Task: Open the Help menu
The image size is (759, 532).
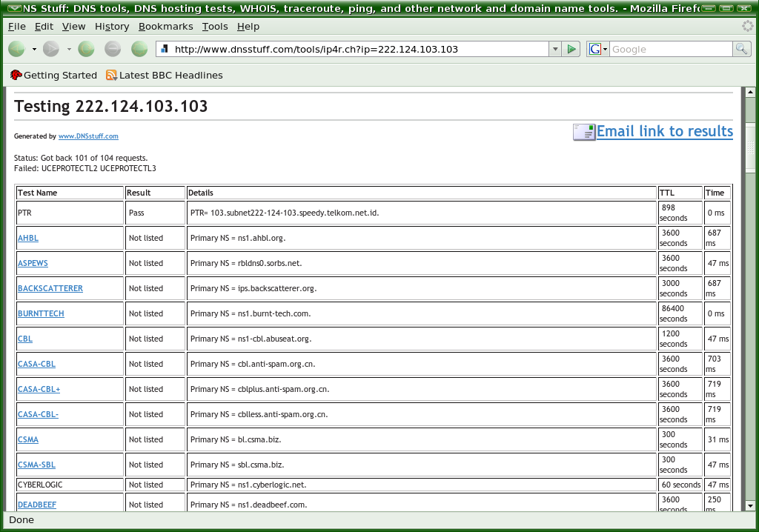Action: [x=248, y=26]
